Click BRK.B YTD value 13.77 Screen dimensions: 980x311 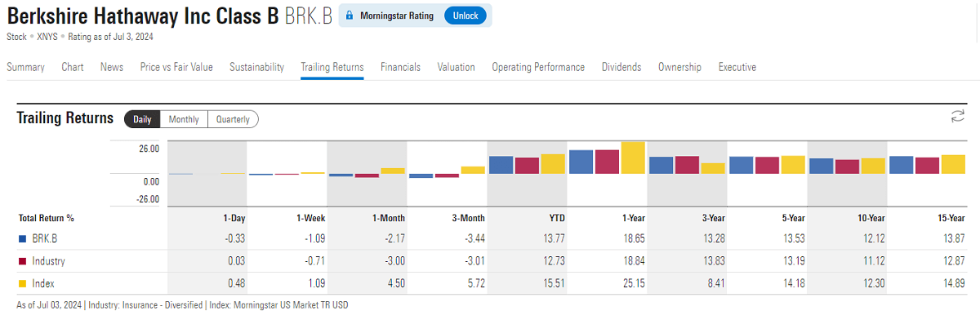pos(554,239)
